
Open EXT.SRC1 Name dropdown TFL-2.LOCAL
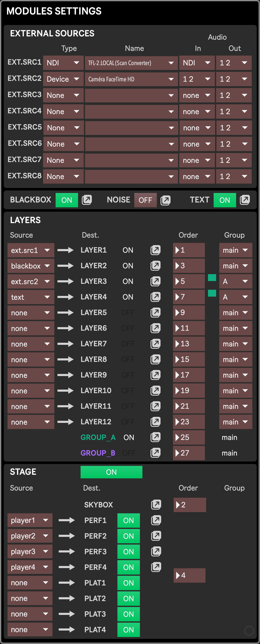131,63
